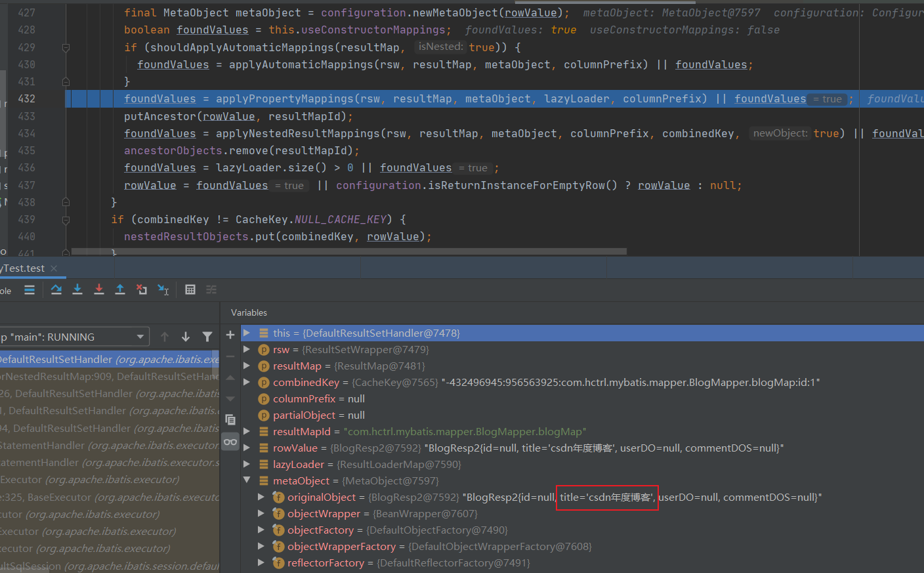This screenshot has height=573, width=924.
Task: Expand the objectWrapperFactory field node
Action: (261, 546)
